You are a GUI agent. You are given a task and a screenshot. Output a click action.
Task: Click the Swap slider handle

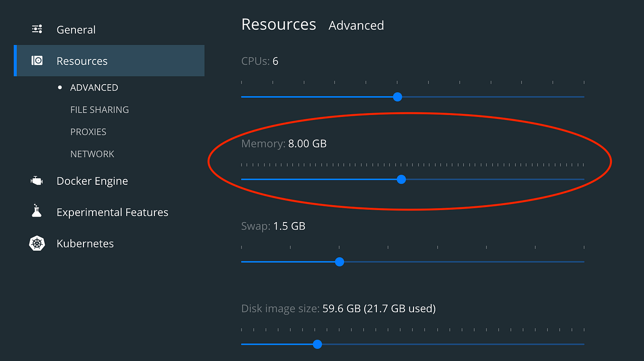(x=339, y=261)
